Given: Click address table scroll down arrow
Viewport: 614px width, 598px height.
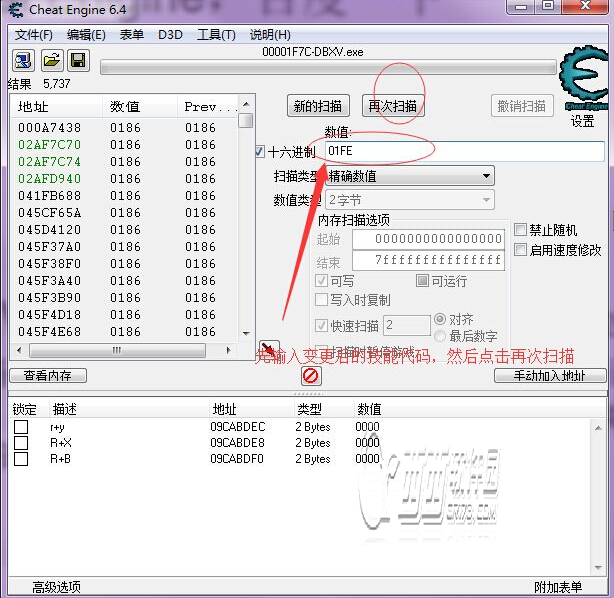Looking at the screenshot, I should click(x=598, y=567).
